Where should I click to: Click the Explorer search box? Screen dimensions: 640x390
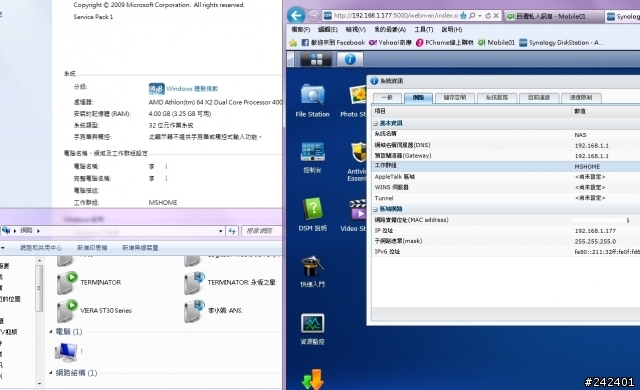[x=262, y=231]
